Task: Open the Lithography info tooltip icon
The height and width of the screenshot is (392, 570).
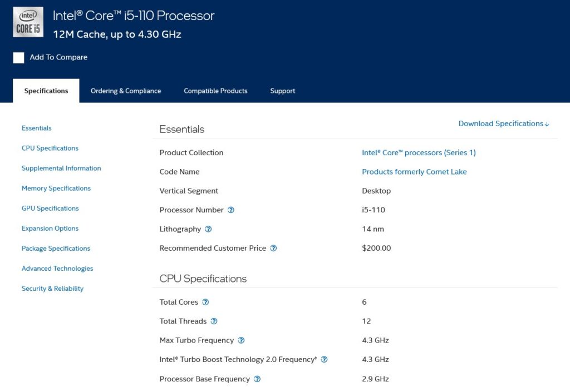Action: point(208,229)
